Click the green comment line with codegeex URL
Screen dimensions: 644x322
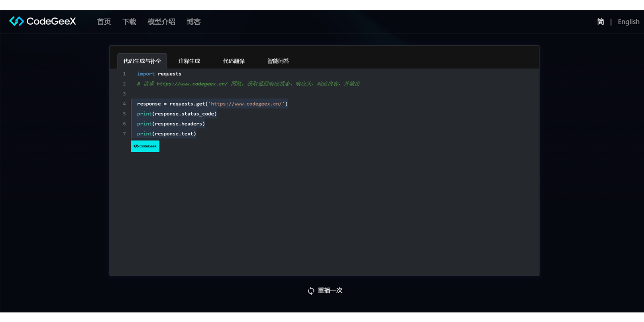248,84
